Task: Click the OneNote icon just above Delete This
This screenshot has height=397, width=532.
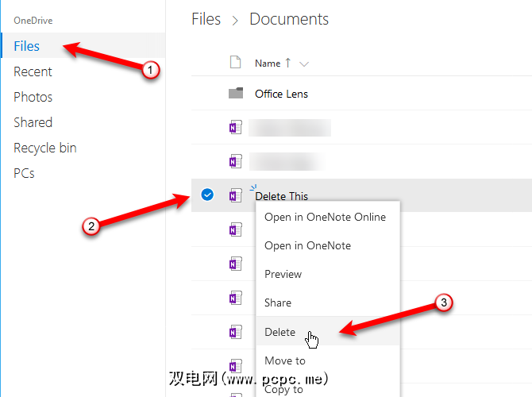Action: 236,161
